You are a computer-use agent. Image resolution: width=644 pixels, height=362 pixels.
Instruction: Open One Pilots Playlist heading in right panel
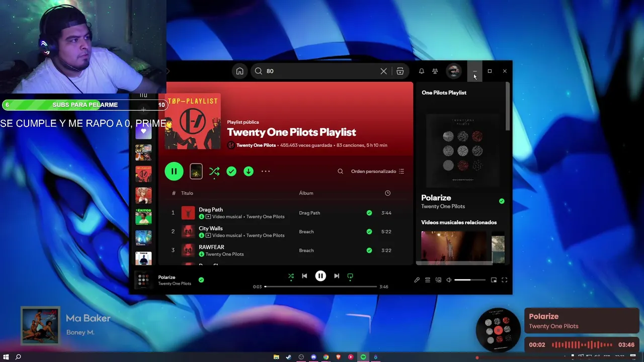point(444,93)
